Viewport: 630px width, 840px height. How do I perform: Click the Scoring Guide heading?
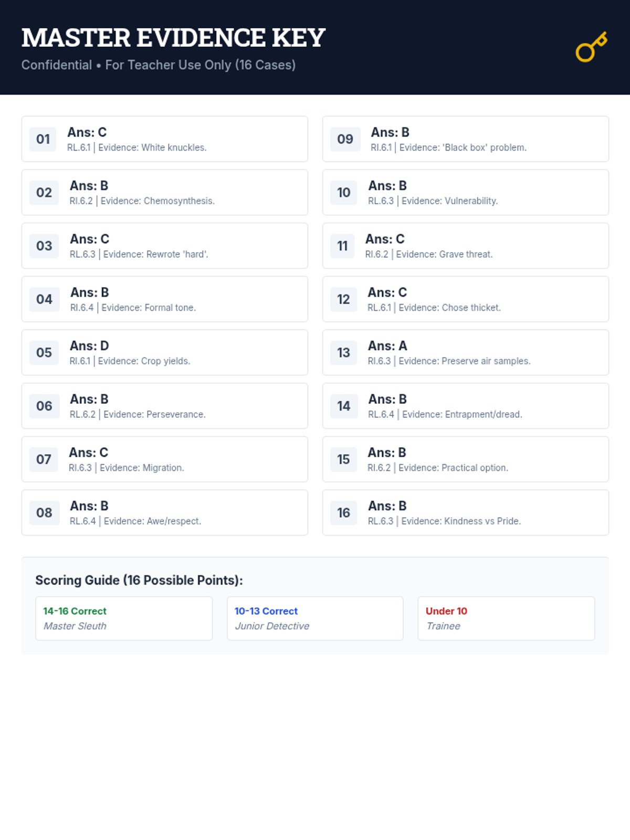139,580
